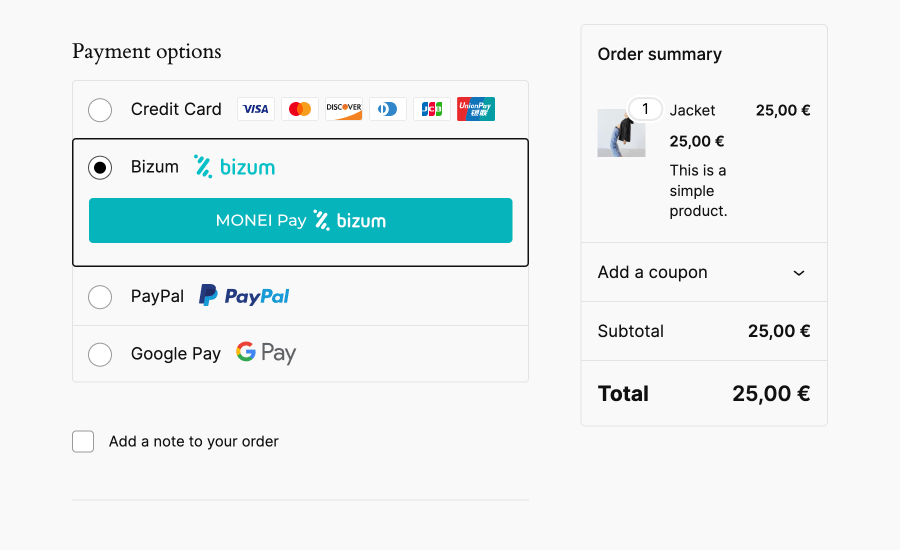Image resolution: width=900 pixels, height=550 pixels.
Task: Click the UnionPay card icon
Action: [476, 109]
